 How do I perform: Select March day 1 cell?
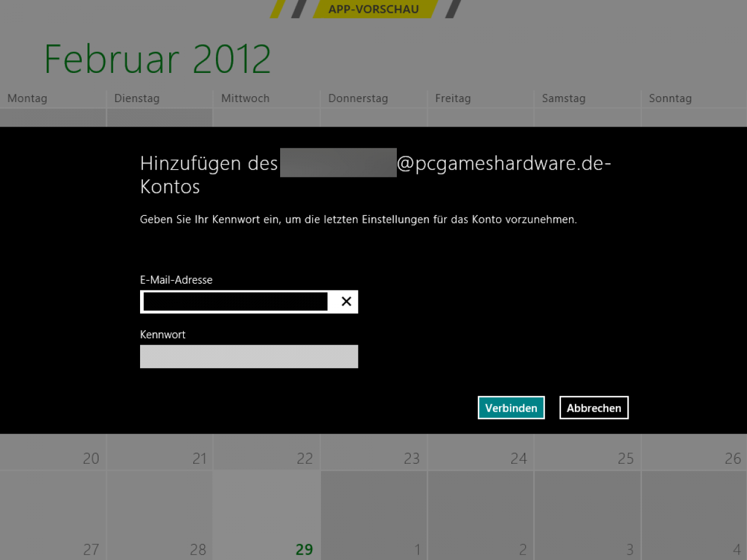[x=374, y=516]
